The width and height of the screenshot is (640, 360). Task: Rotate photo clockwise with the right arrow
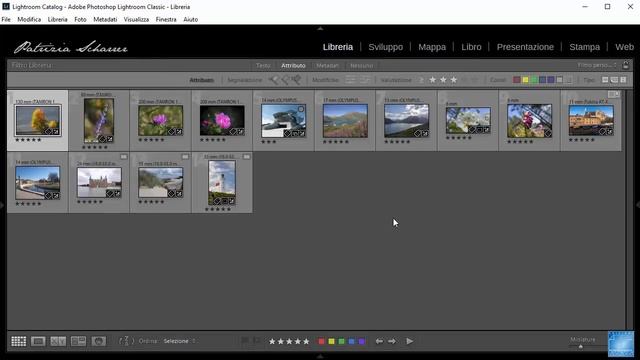pos(392,341)
